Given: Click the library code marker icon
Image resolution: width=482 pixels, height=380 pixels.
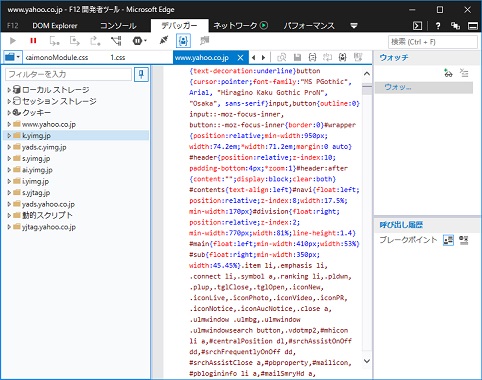Looking at the screenshot, I should [x=343, y=57].
